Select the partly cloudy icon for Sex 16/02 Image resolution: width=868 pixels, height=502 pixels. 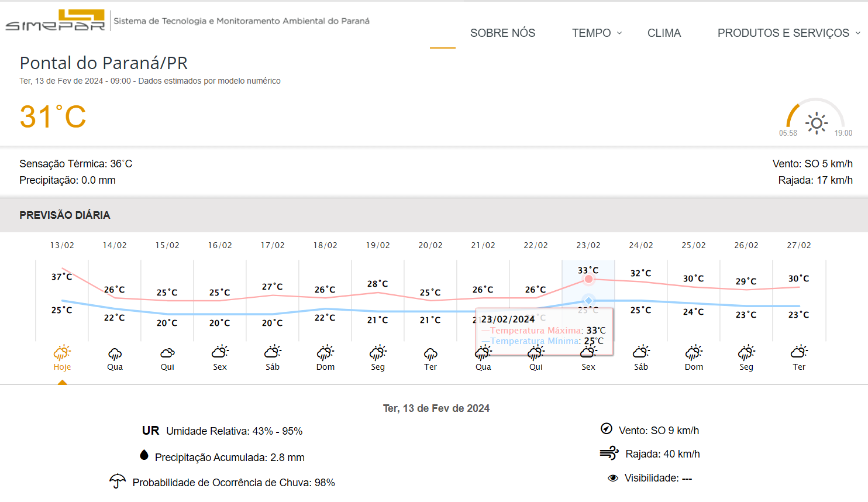[x=220, y=352]
